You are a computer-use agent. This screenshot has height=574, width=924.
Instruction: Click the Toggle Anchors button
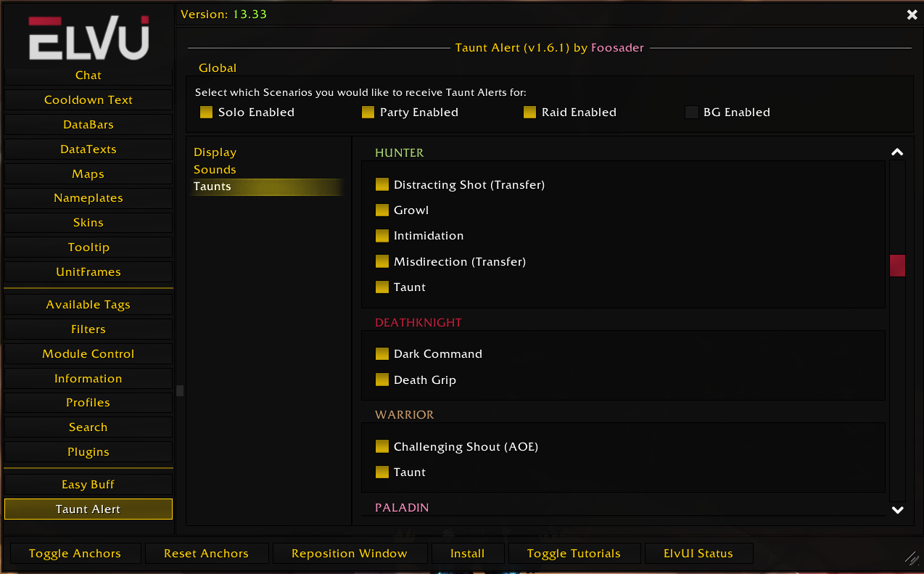75,554
